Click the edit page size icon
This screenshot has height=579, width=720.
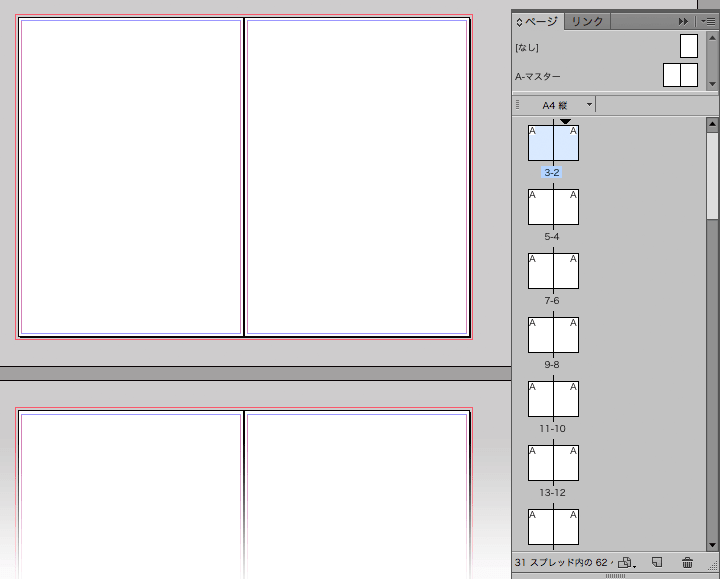click(626, 563)
